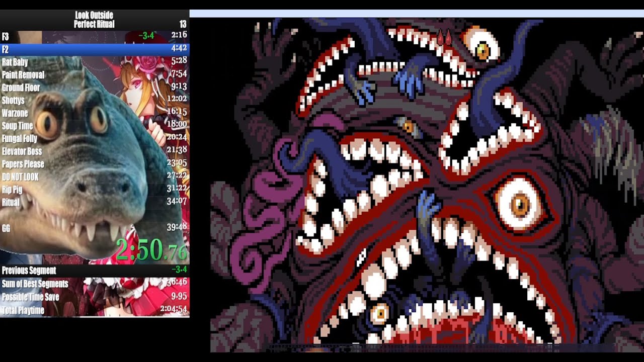Click the -3.4 delta on F3
Screen dimensions: 644x362
point(146,35)
